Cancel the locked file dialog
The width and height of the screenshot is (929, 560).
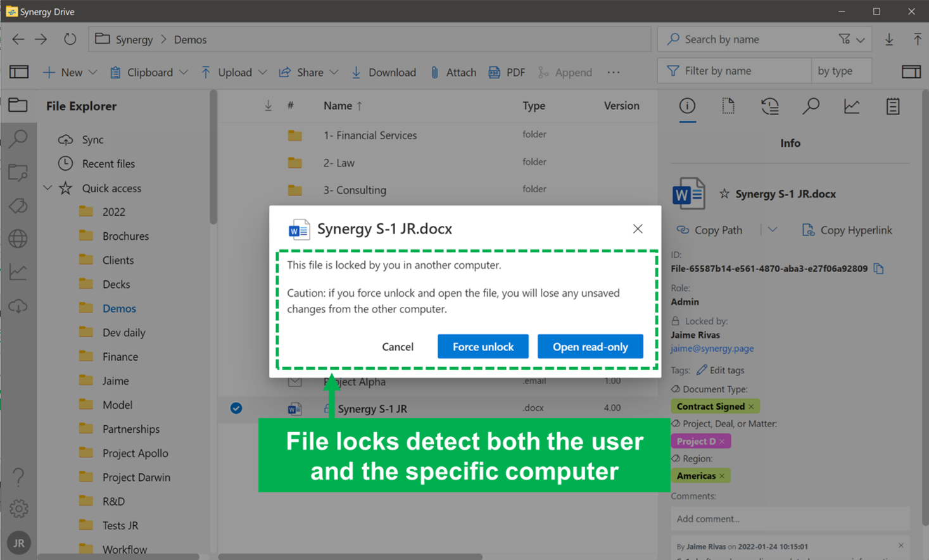(398, 346)
